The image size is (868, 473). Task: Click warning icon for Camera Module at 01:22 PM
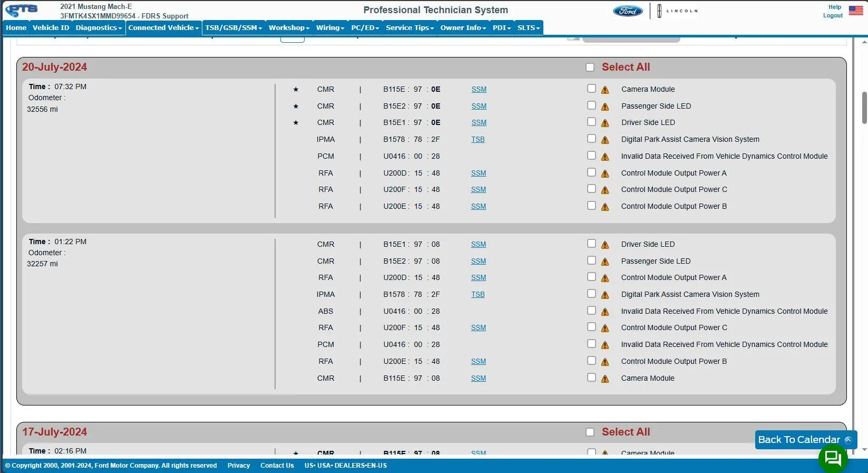[605, 379]
